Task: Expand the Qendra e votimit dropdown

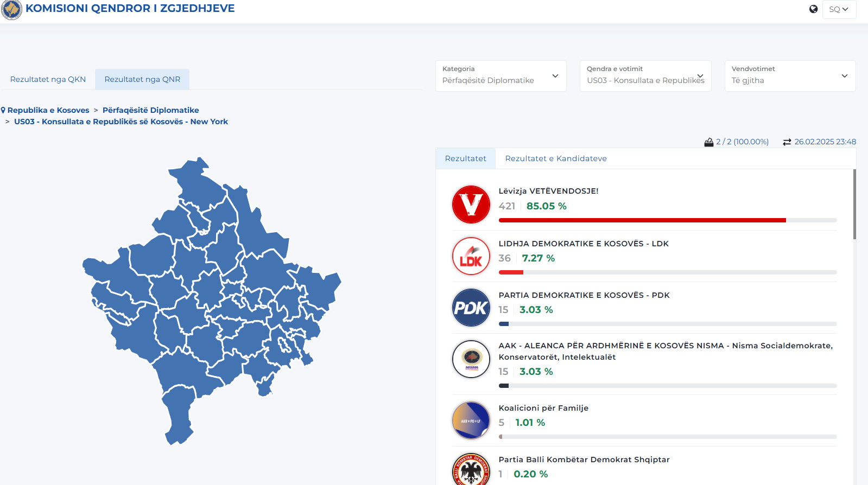Action: coord(645,75)
